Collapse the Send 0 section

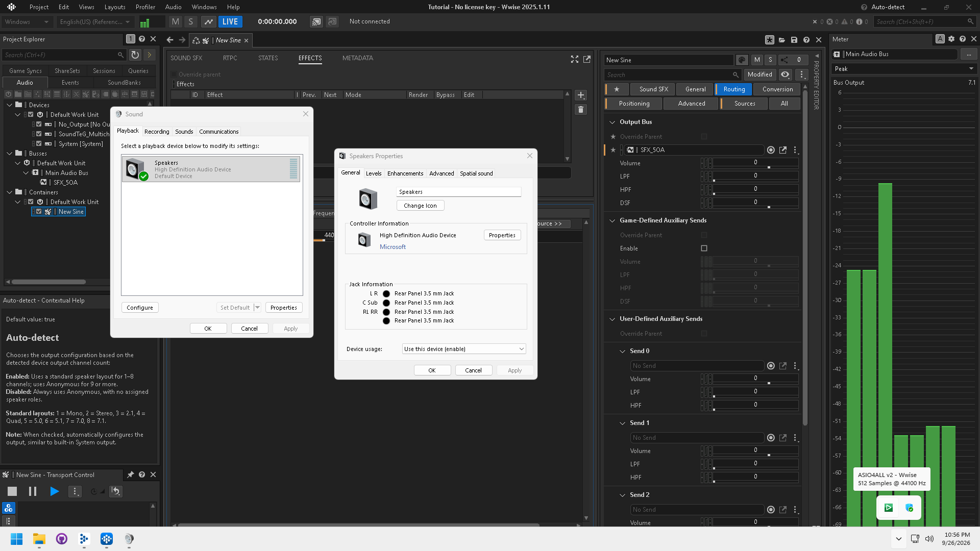[x=622, y=351]
